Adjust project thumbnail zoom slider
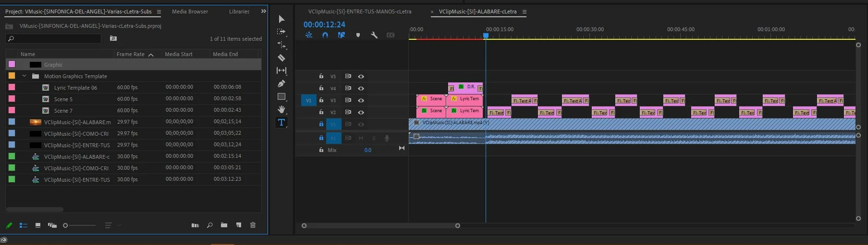The width and height of the screenshot is (868, 245). (x=80, y=225)
